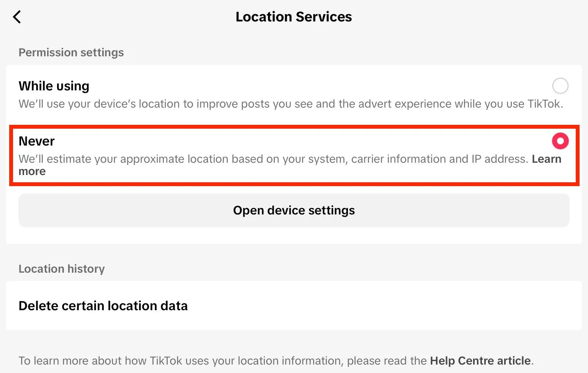The image size is (588, 373).
Task: Click the words IP address in Never description
Action: (x=499, y=159)
